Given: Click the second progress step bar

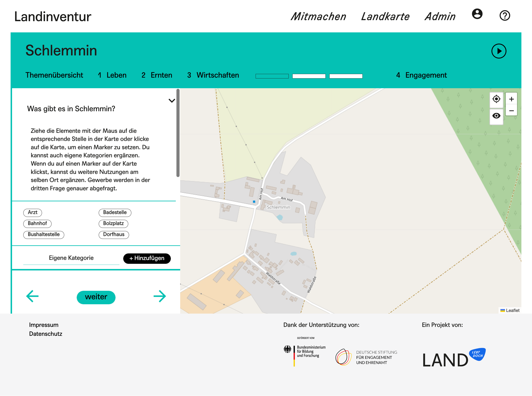Looking at the screenshot, I should coord(309,76).
